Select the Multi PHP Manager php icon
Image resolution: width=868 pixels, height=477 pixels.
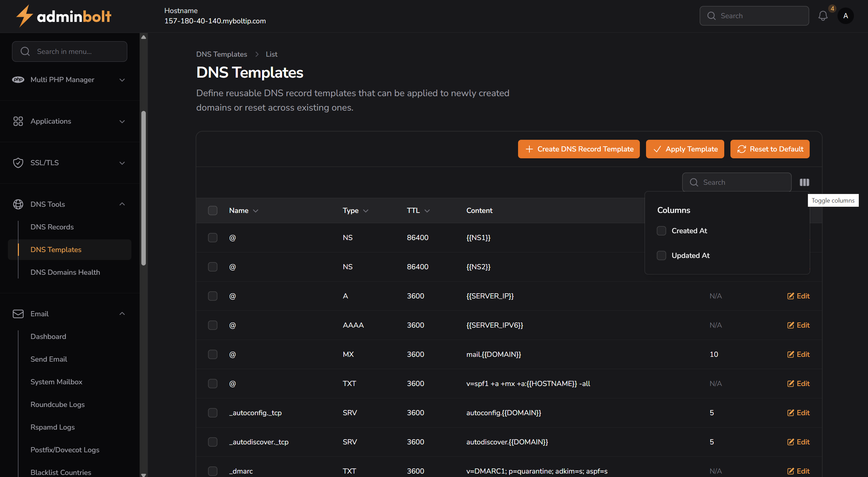point(19,79)
